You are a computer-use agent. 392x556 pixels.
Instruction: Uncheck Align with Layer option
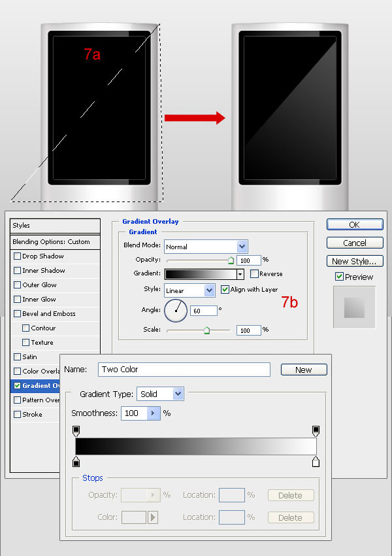[x=225, y=289]
